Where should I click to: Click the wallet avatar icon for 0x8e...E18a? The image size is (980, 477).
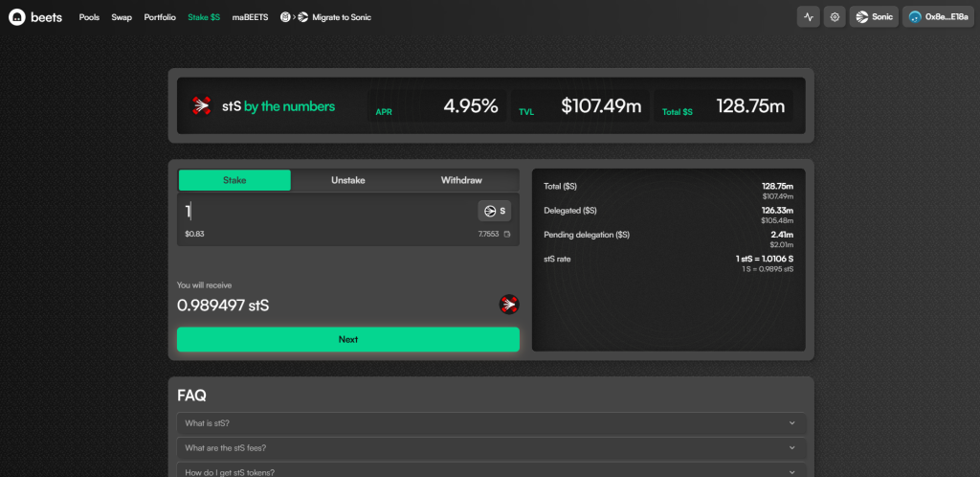(916, 17)
